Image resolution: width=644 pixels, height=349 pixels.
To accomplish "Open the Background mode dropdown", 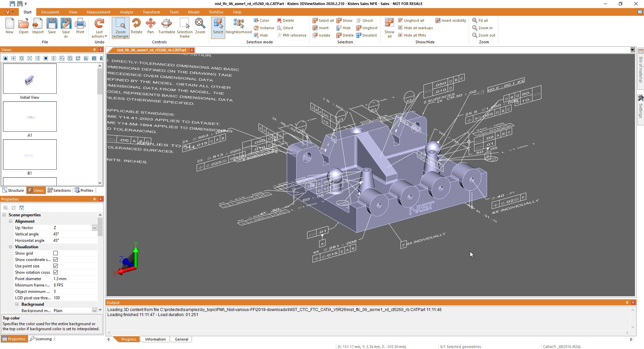I will click(x=95, y=311).
